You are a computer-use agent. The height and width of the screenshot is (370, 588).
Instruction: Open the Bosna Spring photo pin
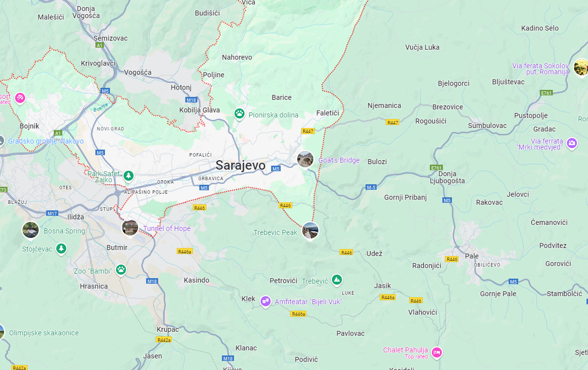click(x=30, y=230)
